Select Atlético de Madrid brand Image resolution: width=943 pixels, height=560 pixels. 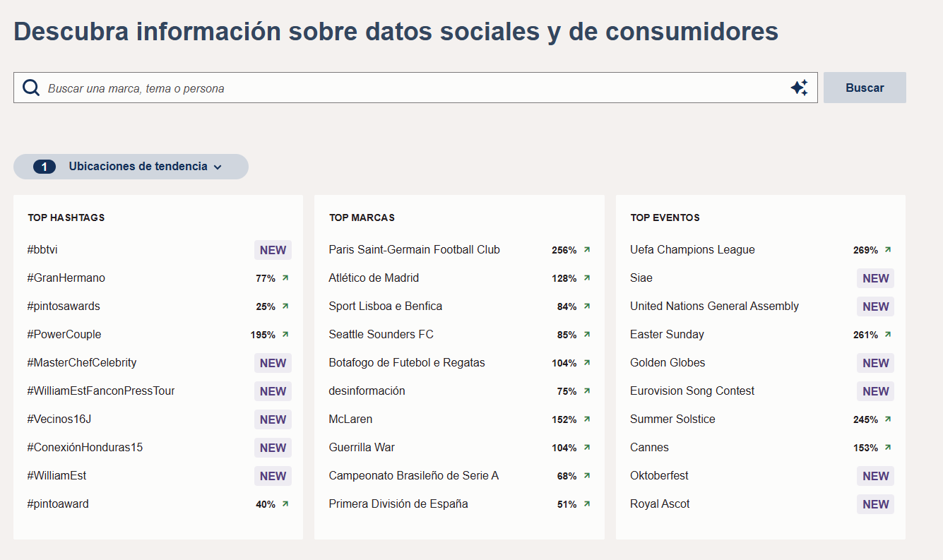374,278
